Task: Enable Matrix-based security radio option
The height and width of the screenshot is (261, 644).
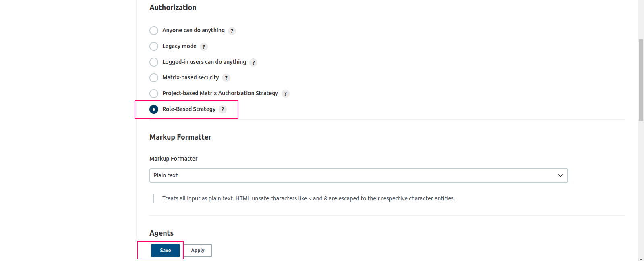Action: (154, 78)
